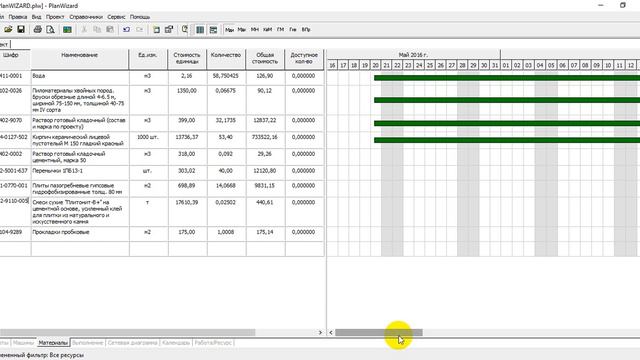640x360 pixels.
Task: Open the Справочники menu
Action: (86, 17)
